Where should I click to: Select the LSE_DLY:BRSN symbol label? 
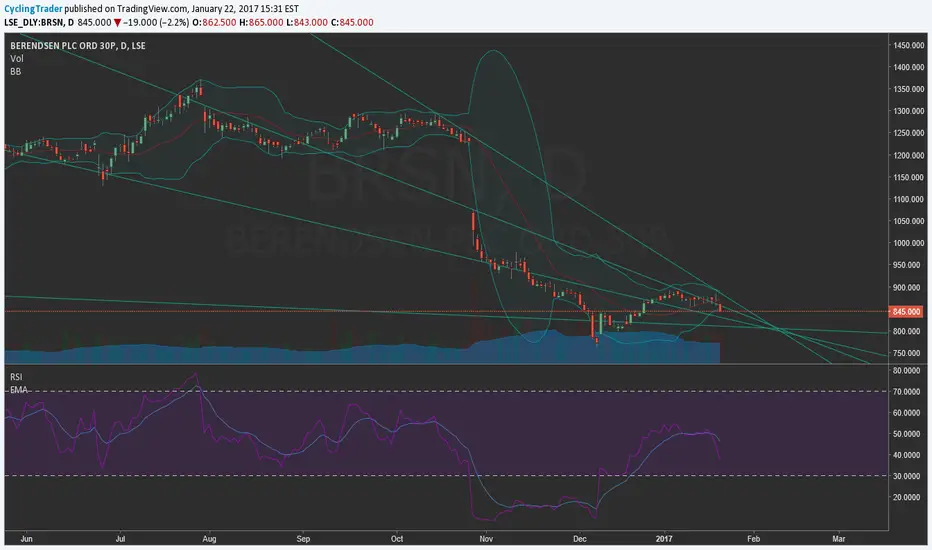pyautogui.click(x=34, y=23)
